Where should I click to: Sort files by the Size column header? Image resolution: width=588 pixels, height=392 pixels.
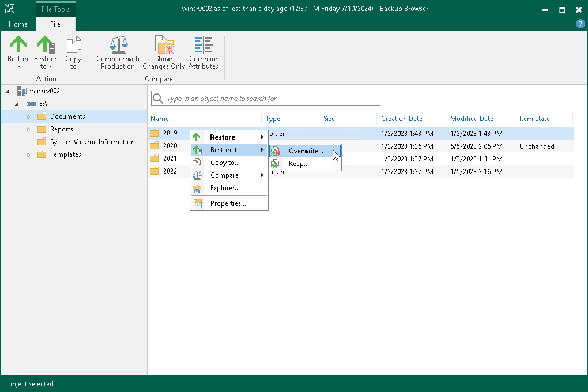[x=328, y=118]
